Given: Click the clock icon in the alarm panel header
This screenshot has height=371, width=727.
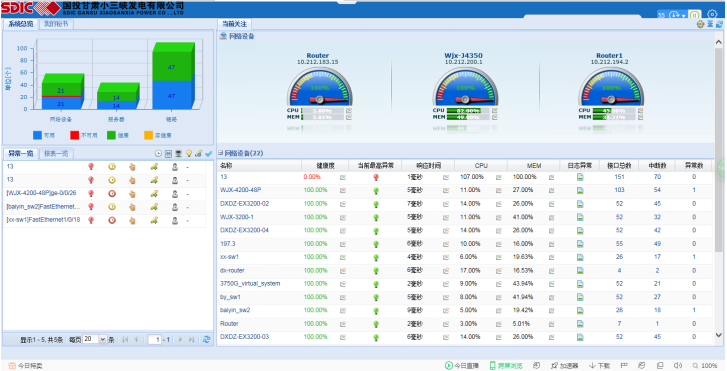Looking at the screenshot, I should (158, 154).
